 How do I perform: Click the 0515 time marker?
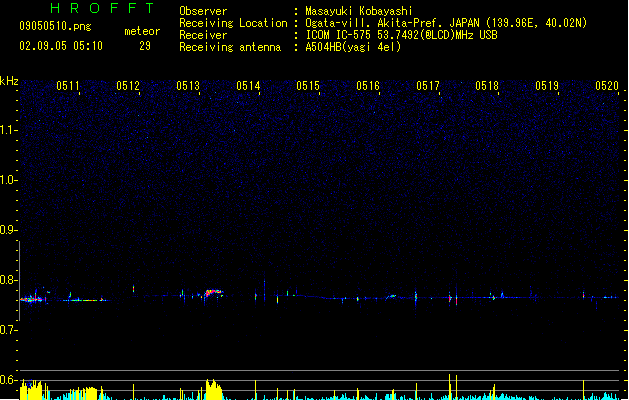308,86
